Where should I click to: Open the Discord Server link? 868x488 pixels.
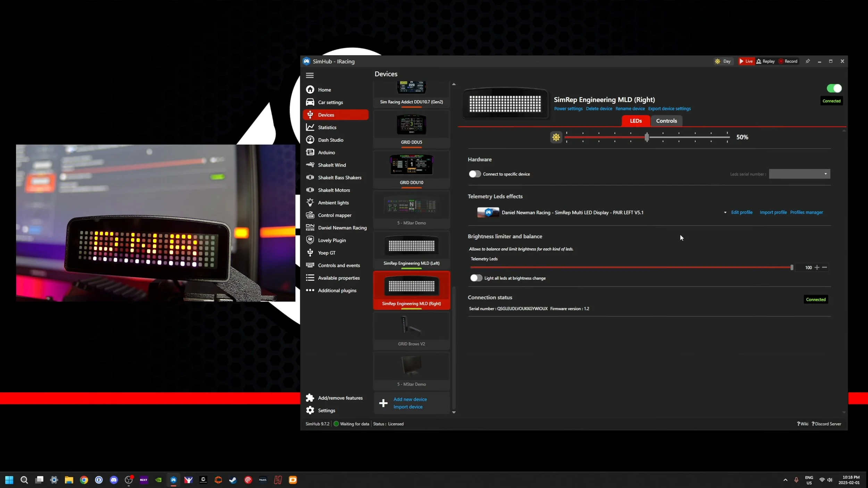coord(826,424)
